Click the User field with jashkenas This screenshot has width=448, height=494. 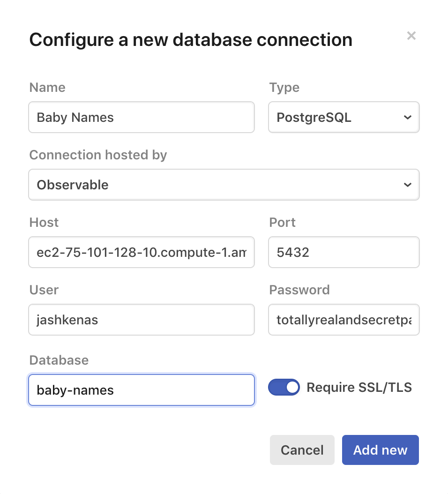(x=142, y=320)
